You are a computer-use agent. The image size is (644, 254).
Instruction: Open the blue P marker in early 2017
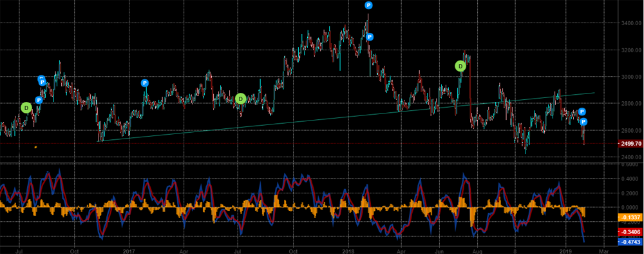click(145, 83)
